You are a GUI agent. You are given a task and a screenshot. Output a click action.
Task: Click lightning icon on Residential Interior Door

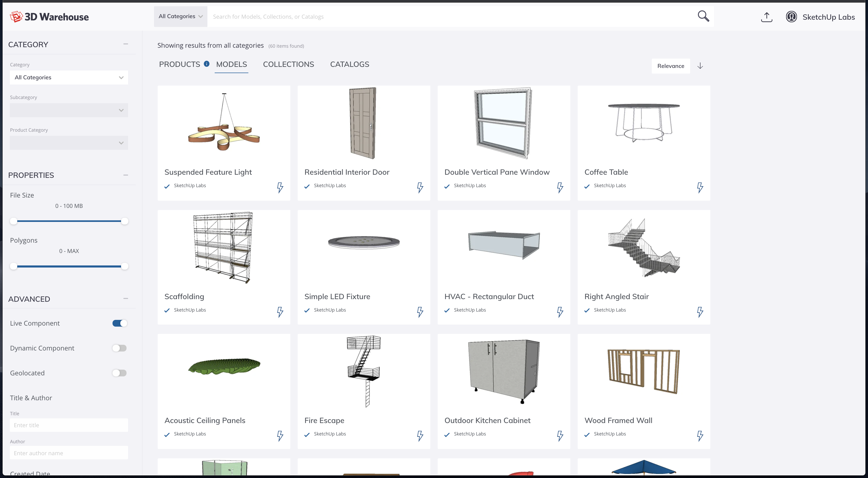[x=420, y=188]
